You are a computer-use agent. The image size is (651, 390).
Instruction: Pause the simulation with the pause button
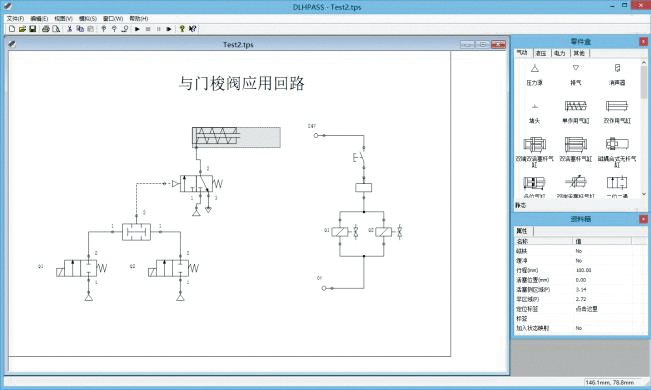click(x=158, y=29)
